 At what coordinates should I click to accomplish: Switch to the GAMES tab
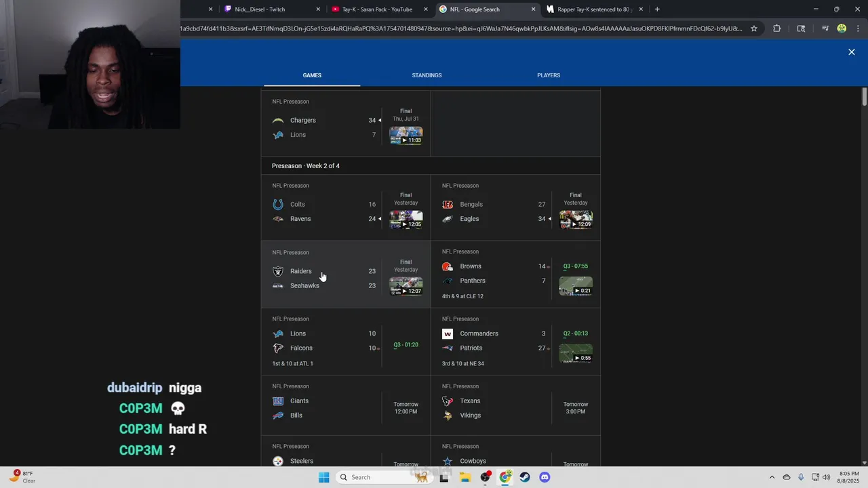[312, 75]
